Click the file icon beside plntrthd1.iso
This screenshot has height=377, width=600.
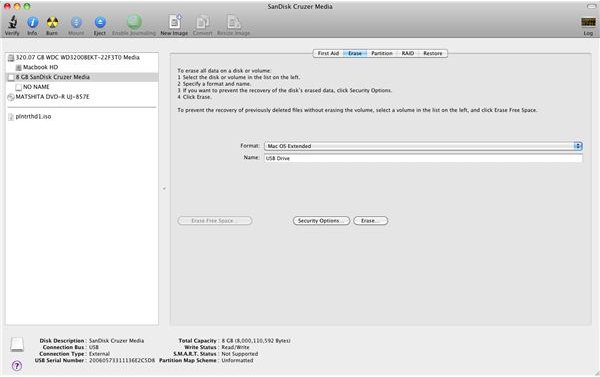click(x=11, y=117)
